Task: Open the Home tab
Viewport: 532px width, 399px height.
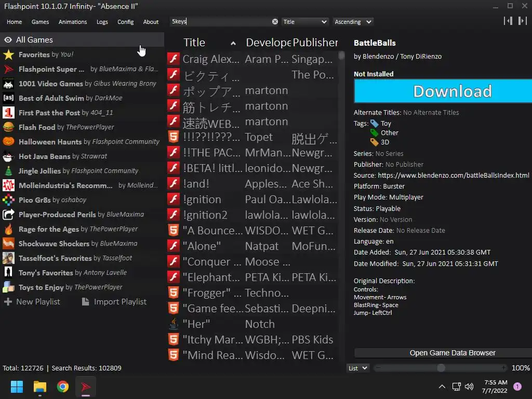Action: click(x=14, y=22)
